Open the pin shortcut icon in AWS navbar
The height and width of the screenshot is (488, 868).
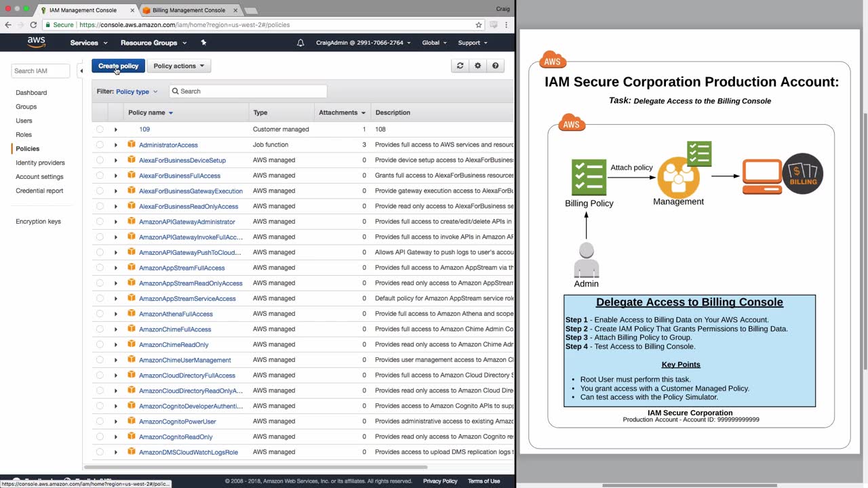pos(203,43)
